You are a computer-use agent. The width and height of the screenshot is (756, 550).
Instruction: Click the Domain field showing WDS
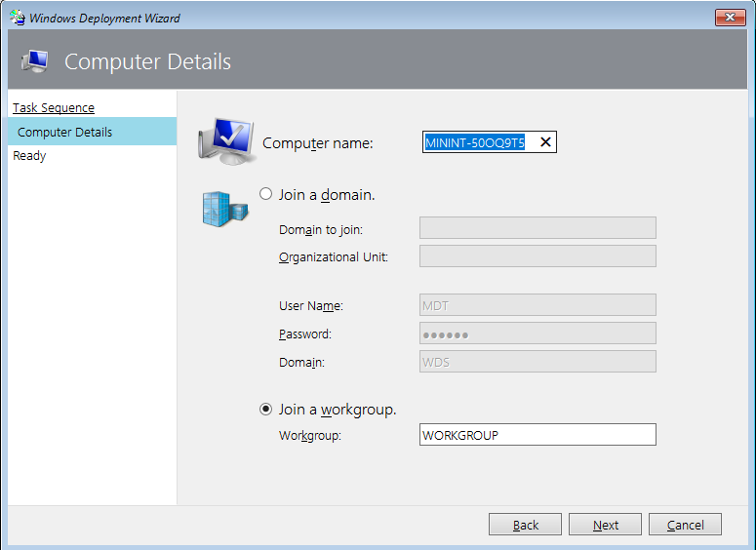coord(537,362)
